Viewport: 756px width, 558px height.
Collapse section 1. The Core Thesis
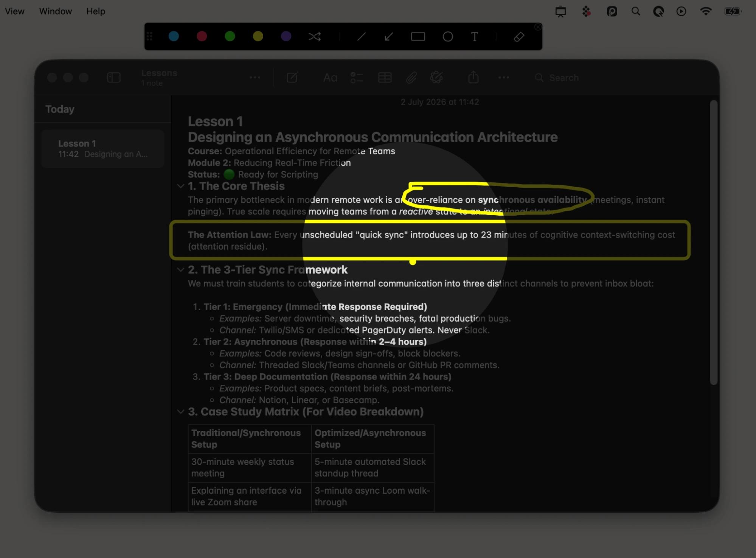coord(181,186)
